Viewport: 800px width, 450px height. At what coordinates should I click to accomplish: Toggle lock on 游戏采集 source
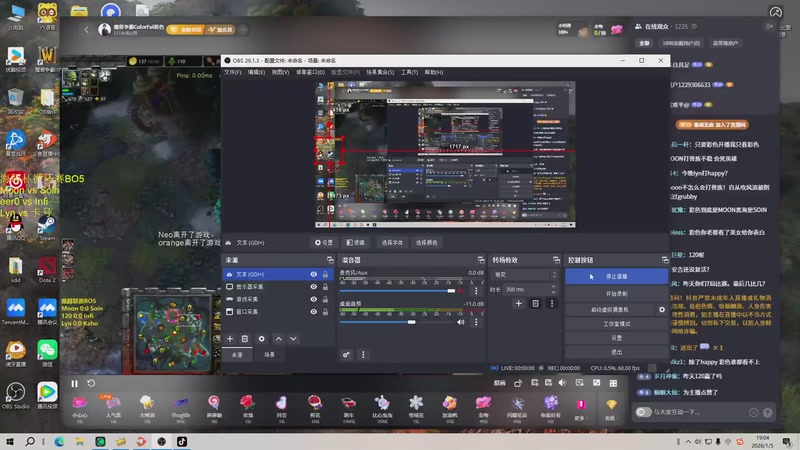pyautogui.click(x=326, y=299)
